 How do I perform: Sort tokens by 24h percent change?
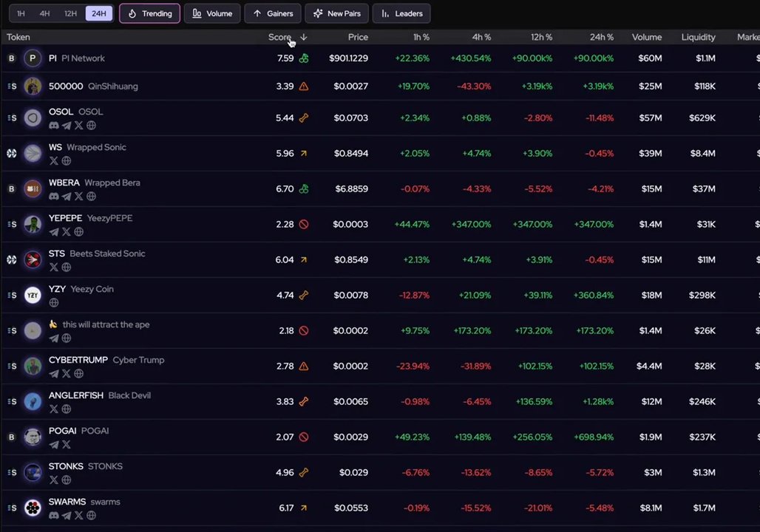[601, 37]
